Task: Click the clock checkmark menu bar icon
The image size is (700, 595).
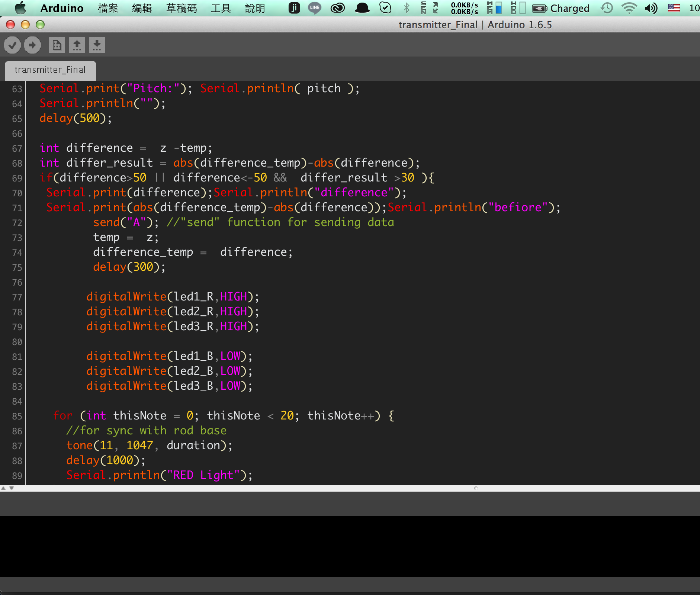Action: pos(385,8)
